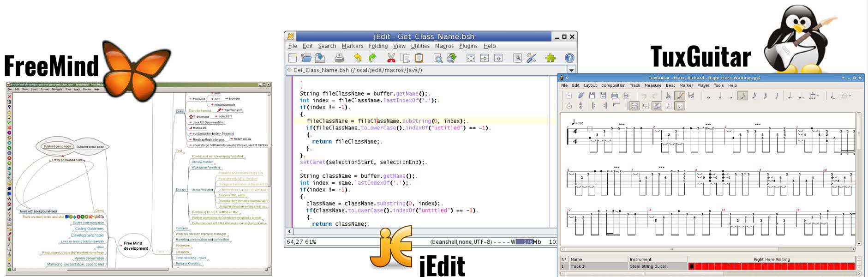Click the red measure bar for Track 1
This screenshot has height=277, width=868.
771,266
